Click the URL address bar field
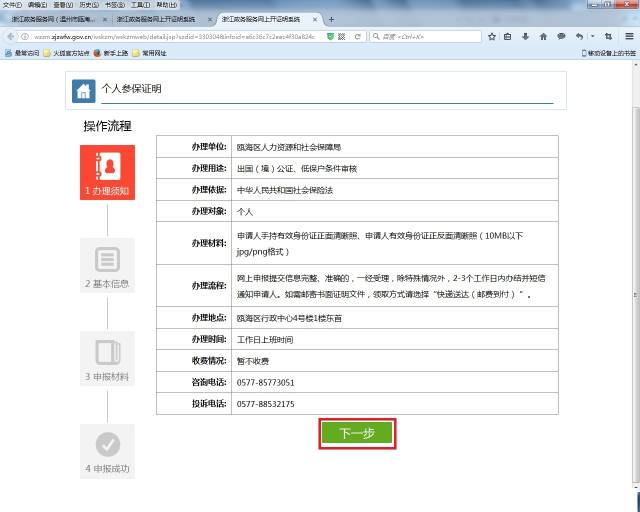 (x=176, y=37)
